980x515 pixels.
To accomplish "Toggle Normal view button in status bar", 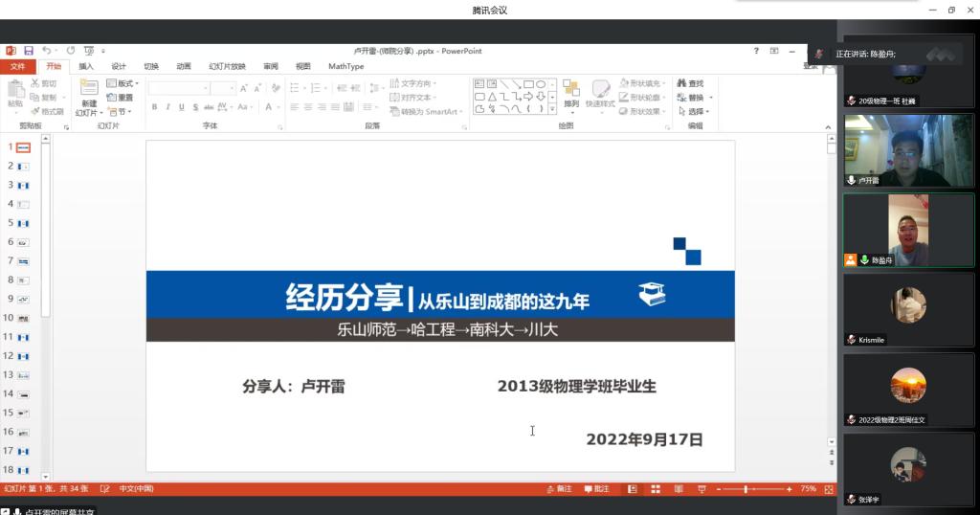I will 632,489.
